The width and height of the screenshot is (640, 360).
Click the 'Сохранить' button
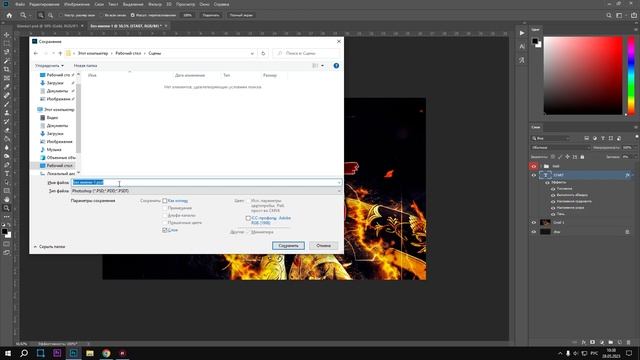coord(288,246)
